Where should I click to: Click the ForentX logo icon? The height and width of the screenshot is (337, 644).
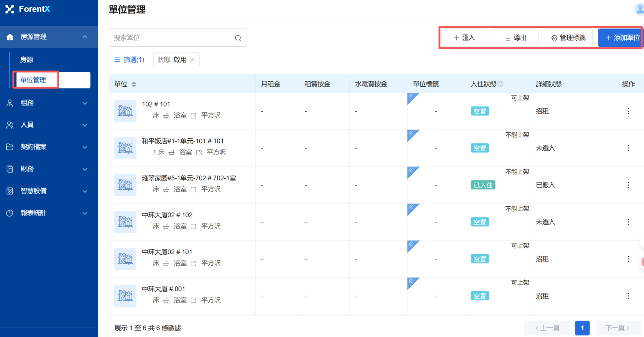click(x=10, y=9)
